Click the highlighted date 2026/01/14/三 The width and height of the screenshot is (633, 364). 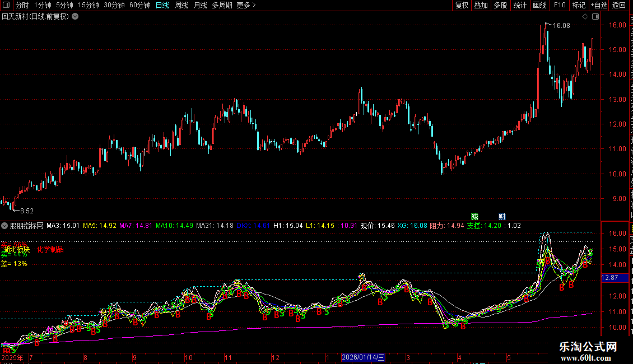pos(363,357)
